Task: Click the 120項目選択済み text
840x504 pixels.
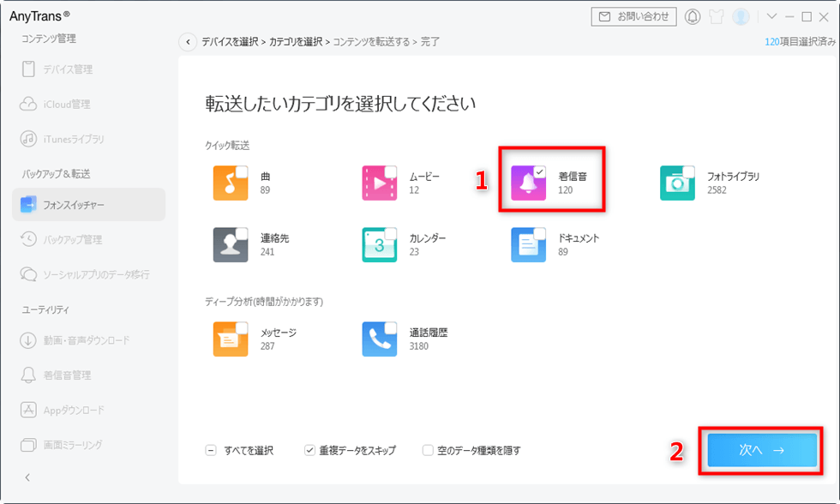Action: (800, 42)
